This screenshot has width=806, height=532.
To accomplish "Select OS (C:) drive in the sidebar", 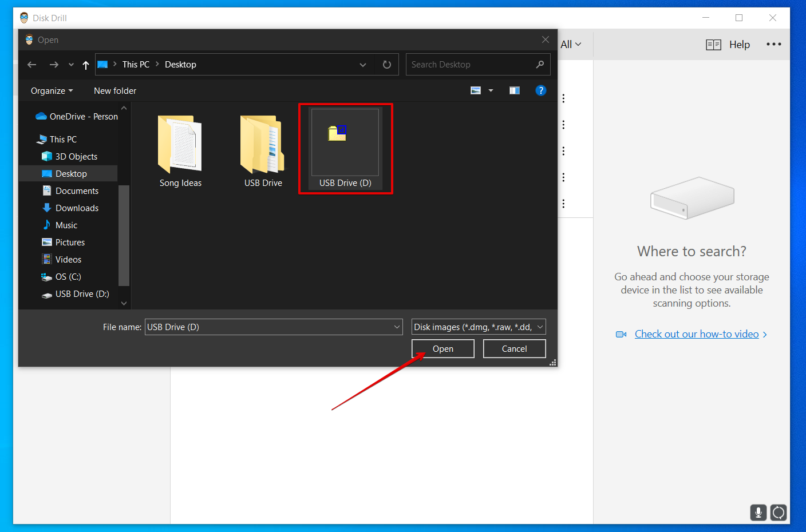I will point(61,276).
